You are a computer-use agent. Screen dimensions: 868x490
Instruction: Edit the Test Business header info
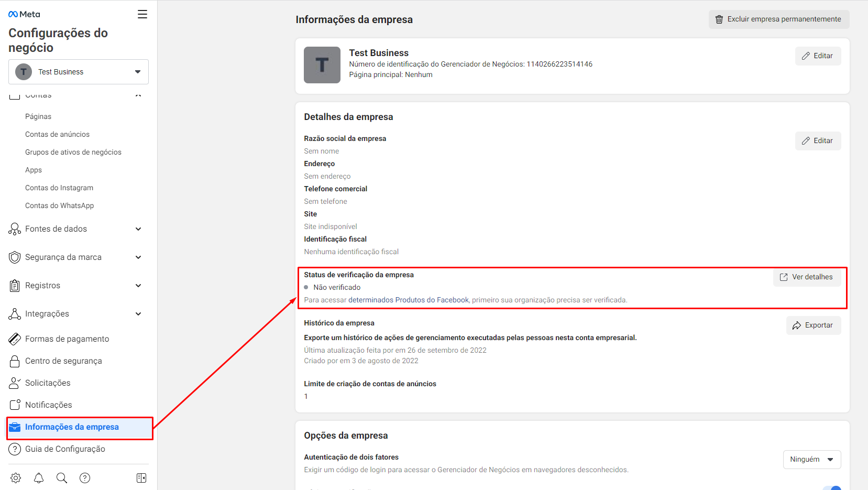(x=818, y=56)
